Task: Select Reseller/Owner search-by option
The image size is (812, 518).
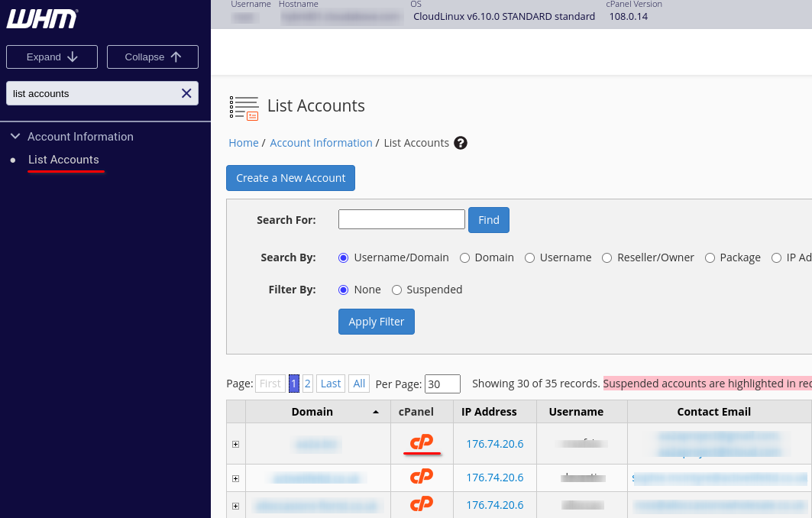Action: tap(607, 258)
